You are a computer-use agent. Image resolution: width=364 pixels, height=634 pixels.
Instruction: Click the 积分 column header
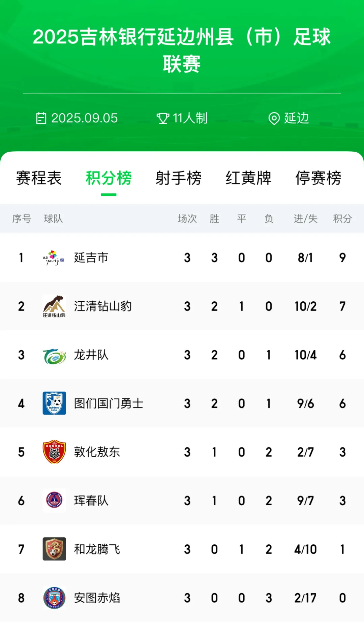[x=342, y=219]
